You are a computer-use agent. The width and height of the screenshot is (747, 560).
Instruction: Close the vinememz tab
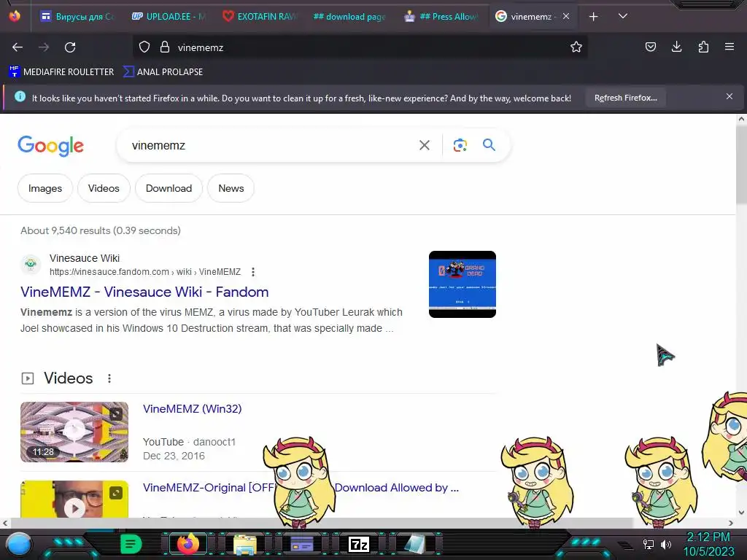coord(566,16)
